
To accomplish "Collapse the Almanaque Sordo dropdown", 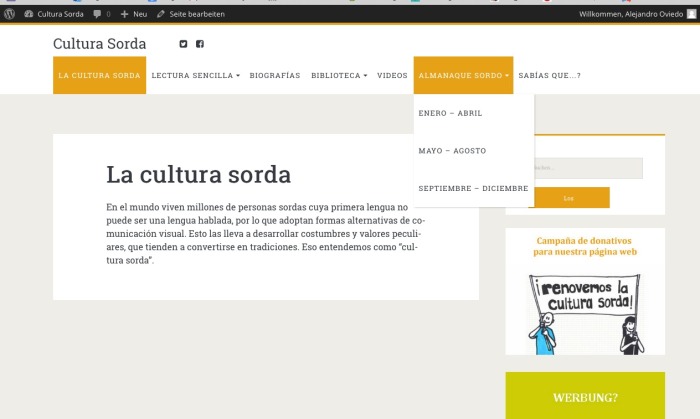I will click(463, 75).
